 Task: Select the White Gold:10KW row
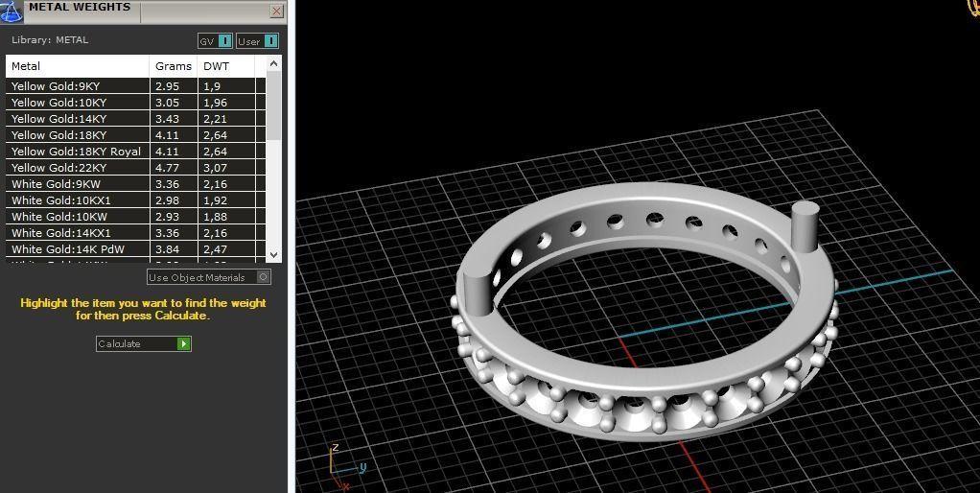[x=135, y=216]
